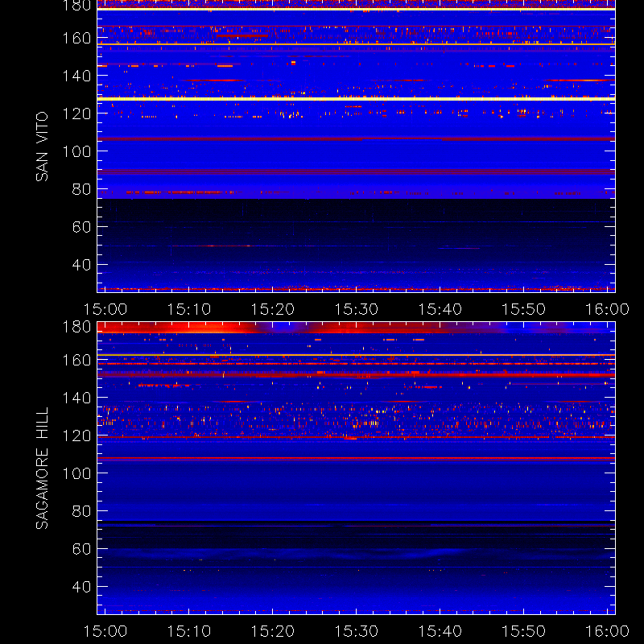Screen dimensions: 644x644
Task: Click 15:40 under the Sagamore Hill plot
Action: (440, 631)
